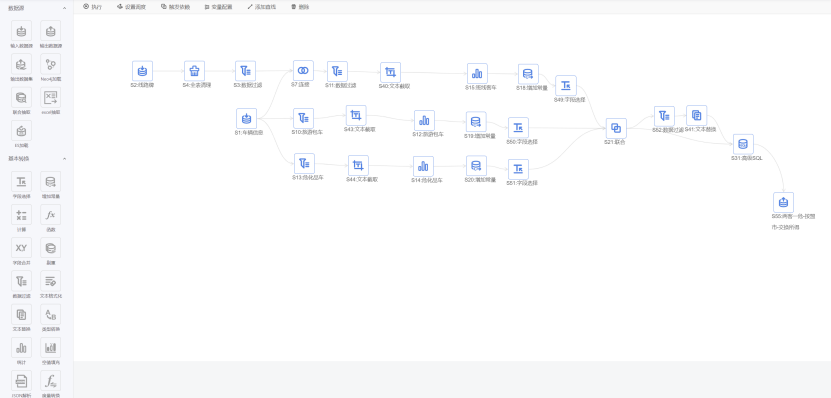The width and height of the screenshot is (831, 398).
Task: Collapse the data source (数据源) section
Action: point(64,8)
